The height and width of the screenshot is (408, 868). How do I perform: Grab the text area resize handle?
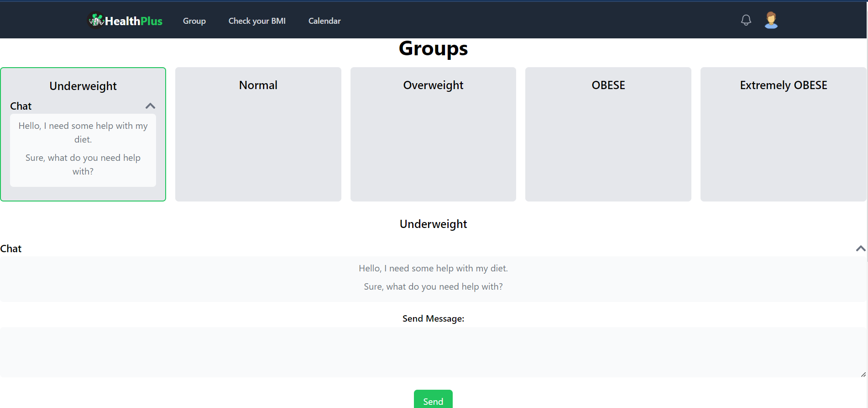[x=863, y=374]
